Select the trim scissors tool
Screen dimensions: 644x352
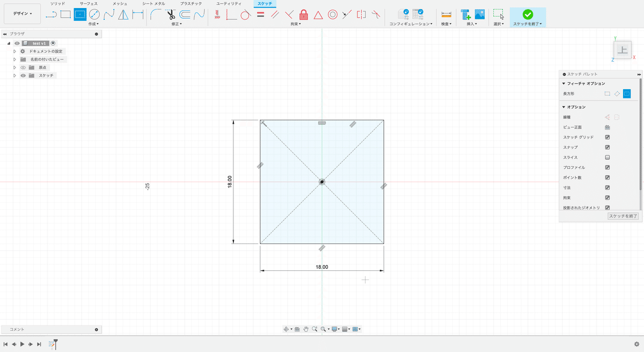pyautogui.click(x=171, y=15)
